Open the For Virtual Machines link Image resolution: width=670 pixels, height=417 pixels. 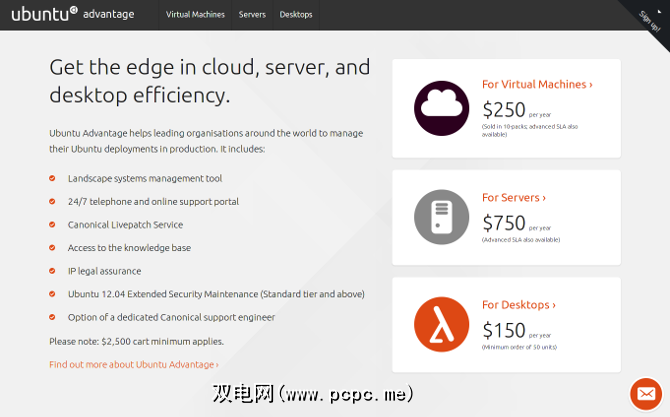[537, 84]
